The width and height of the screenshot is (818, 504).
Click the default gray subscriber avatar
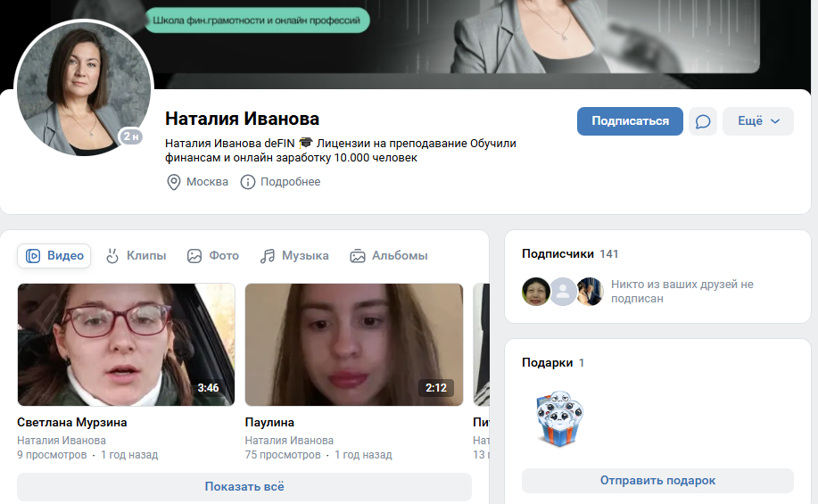click(x=563, y=292)
